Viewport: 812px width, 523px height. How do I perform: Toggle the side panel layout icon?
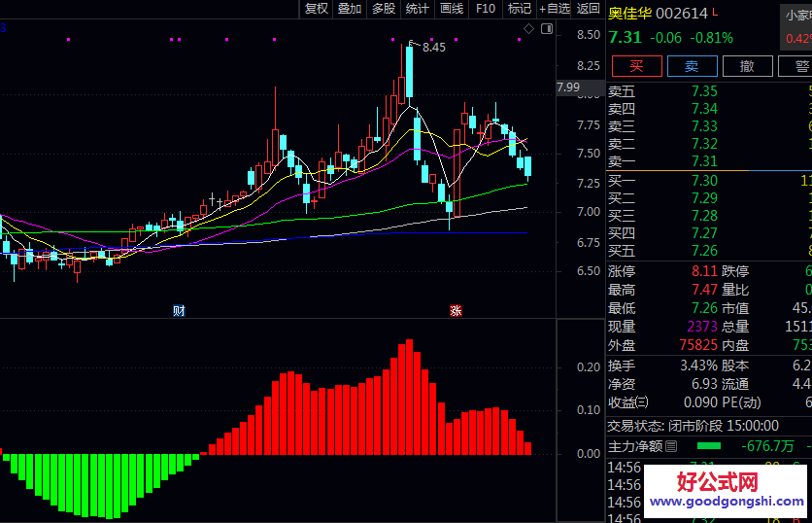point(547,29)
